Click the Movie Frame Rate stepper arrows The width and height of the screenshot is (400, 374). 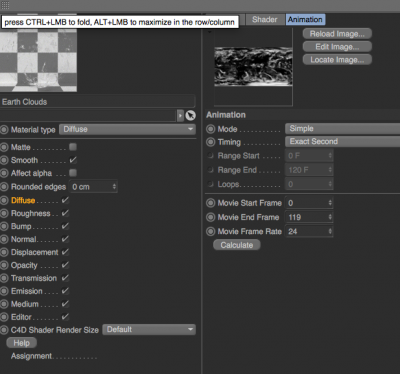[x=330, y=231]
